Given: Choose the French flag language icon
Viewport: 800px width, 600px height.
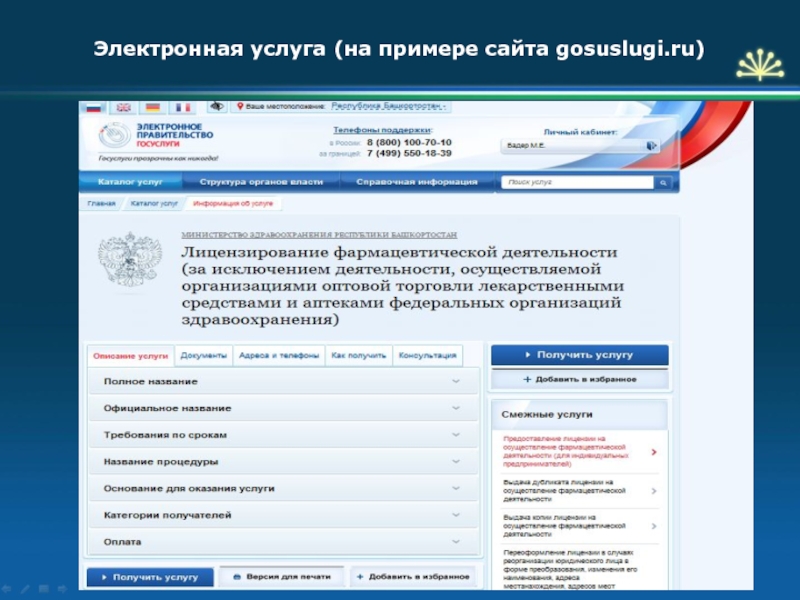Looking at the screenshot, I should pos(183,107).
